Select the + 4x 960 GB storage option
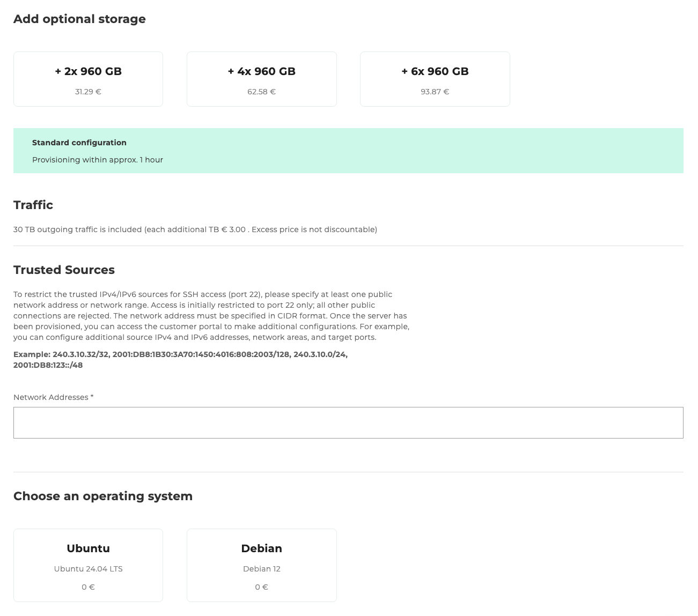The height and width of the screenshot is (616, 698). 261,79
